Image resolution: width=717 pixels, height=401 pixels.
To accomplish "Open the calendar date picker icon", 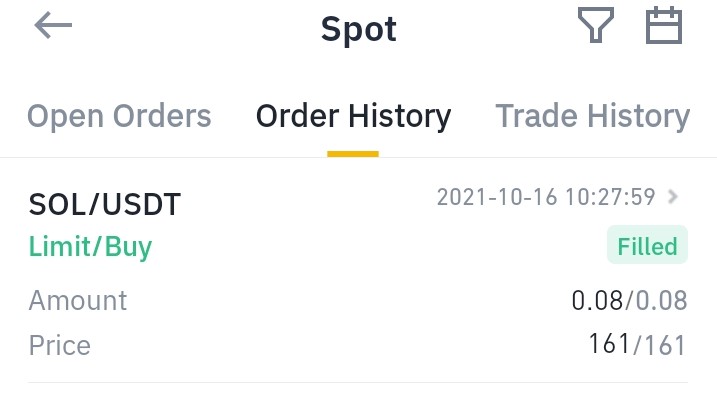I will point(664,25).
